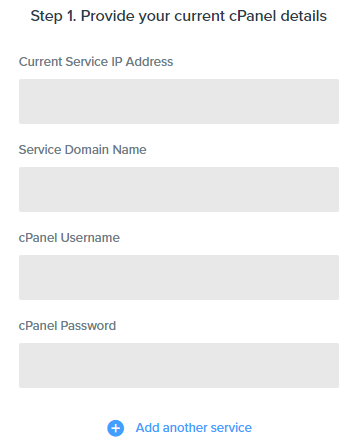Select the Service Domain Name label text
This screenshot has height=444, width=360.
(x=82, y=150)
